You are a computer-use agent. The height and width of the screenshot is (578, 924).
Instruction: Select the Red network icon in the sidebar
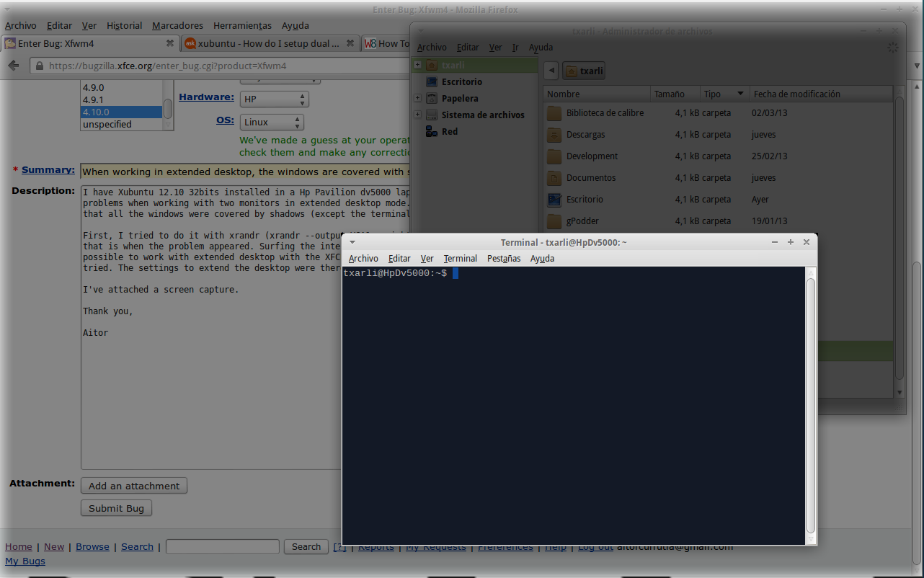pos(432,131)
